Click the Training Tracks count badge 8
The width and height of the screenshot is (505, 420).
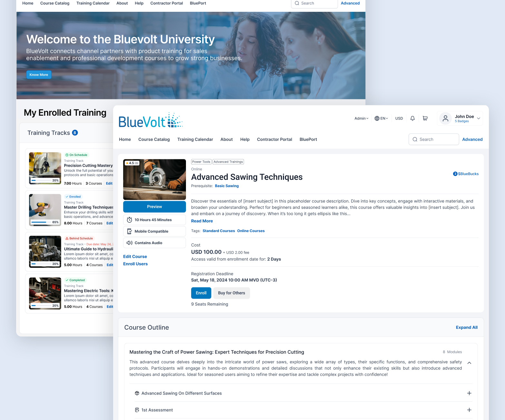pyautogui.click(x=75, y=133)
